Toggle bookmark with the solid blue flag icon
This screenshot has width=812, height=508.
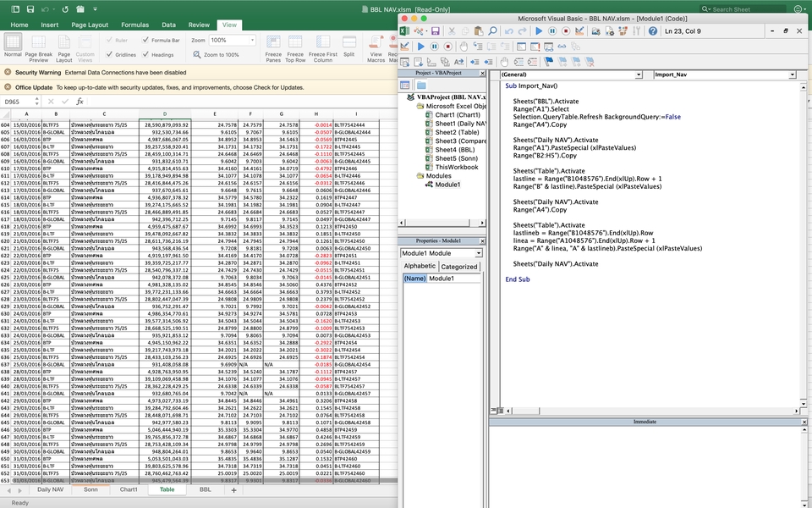549,62
